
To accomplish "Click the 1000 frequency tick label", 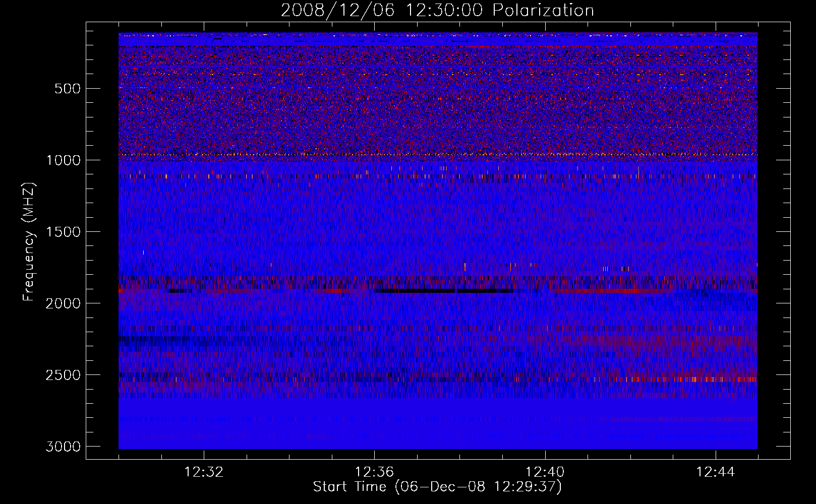I will 63,160.
